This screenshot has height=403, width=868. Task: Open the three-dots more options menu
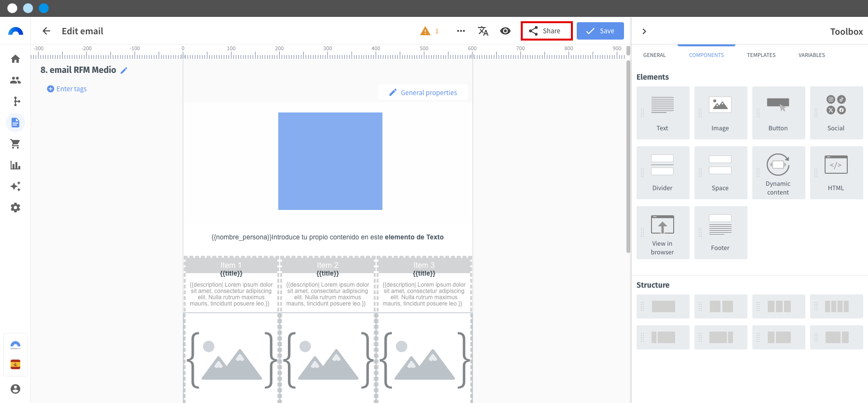click(x=461, y=31)
